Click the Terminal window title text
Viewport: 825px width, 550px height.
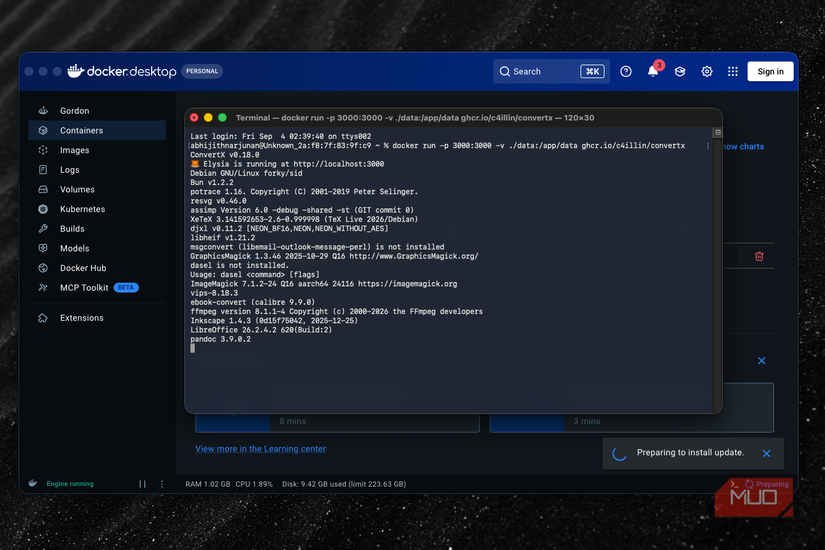pos(415,118)
